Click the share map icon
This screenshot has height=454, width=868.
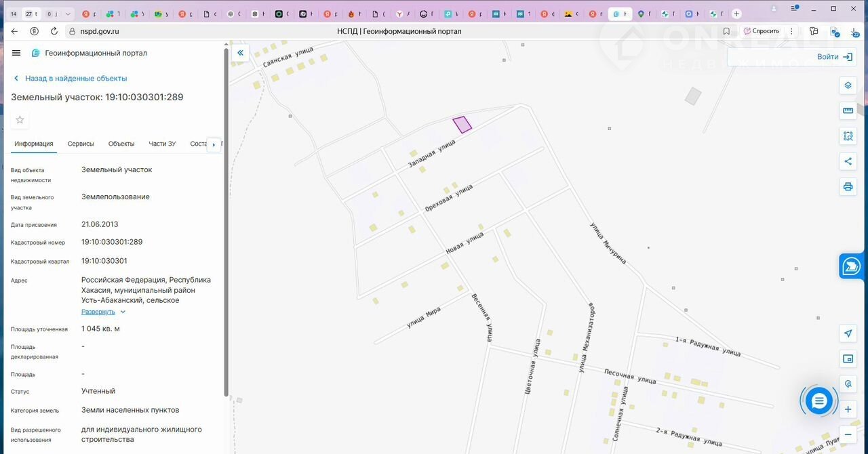coord(848,161)
